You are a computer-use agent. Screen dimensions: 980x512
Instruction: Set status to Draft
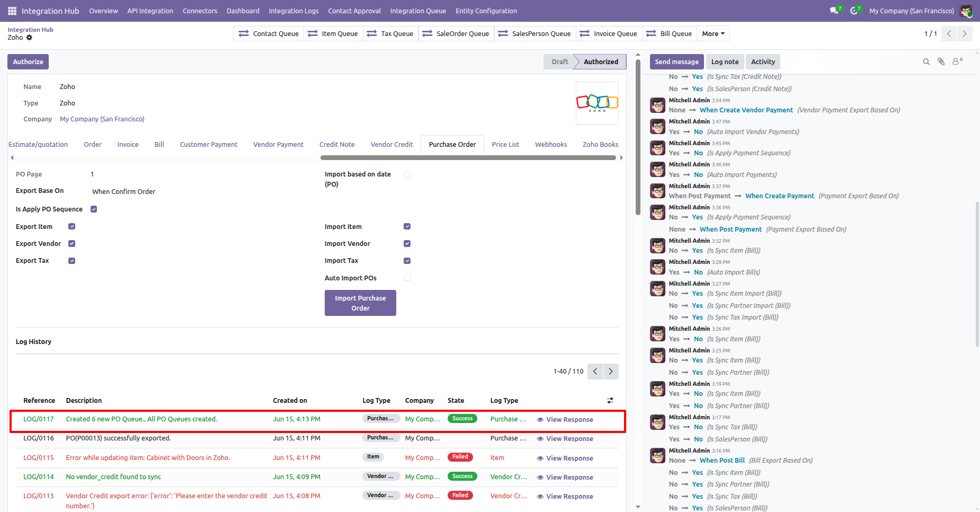click(559, 61)
